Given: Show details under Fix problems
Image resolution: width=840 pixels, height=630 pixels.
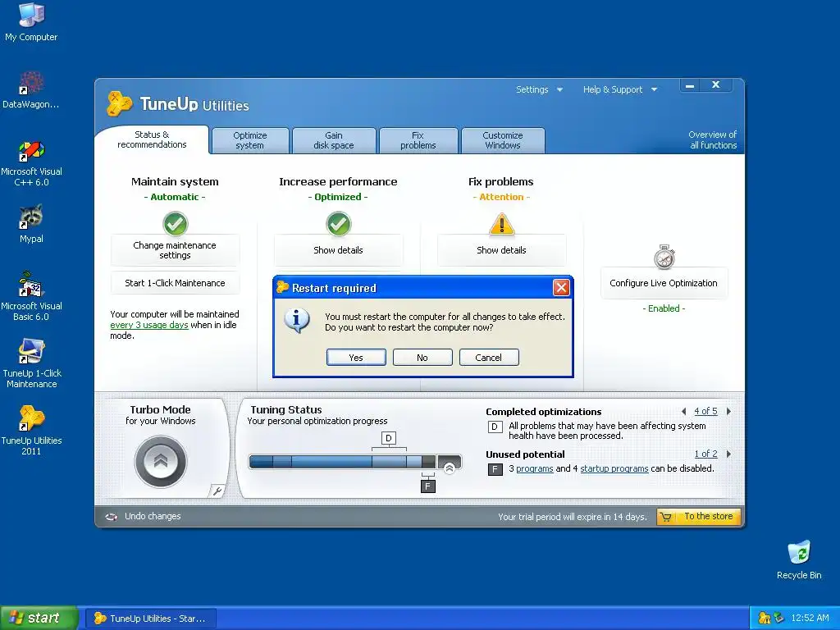Looking at the screenshot, I should pyautogui.click(x=501, y=250).
